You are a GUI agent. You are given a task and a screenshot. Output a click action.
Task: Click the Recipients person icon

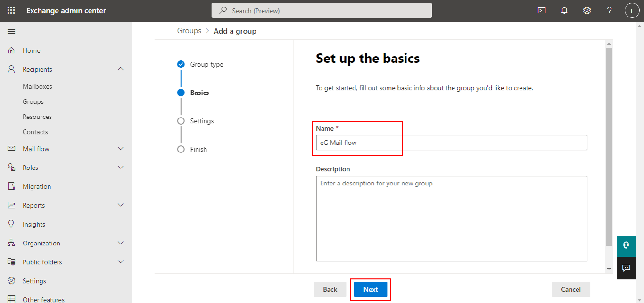coord(12,69)
